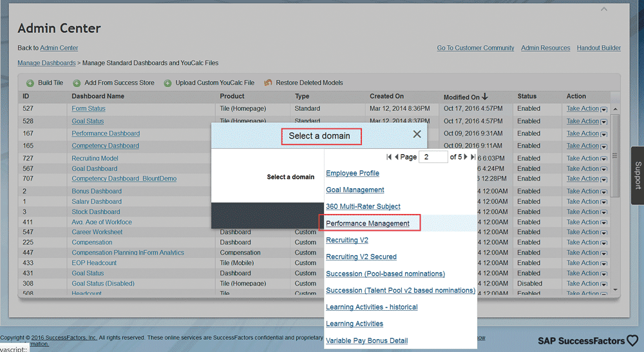Click the Restore Deleted Models icon

[x=268, y=83]
